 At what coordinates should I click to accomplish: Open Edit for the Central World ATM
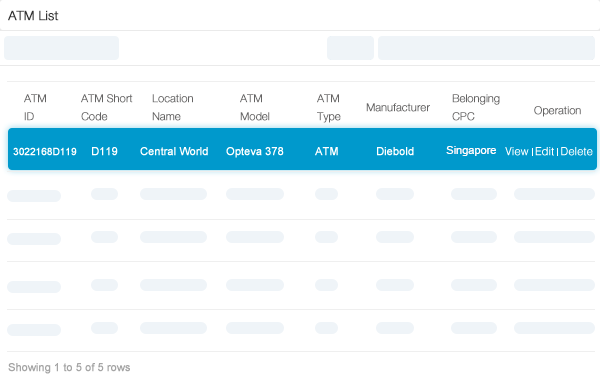click(x=545, y=152)
